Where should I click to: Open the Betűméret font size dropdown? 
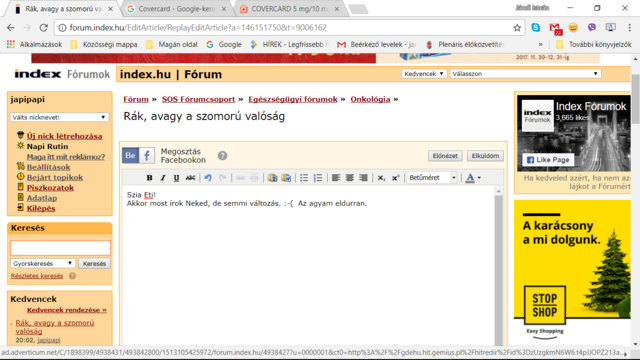(x=432, y=178)
